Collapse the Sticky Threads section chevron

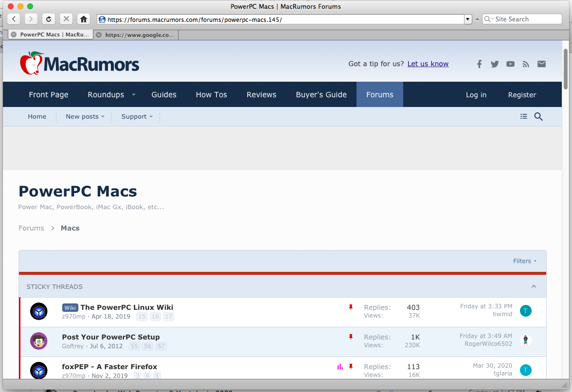point(534,286)
